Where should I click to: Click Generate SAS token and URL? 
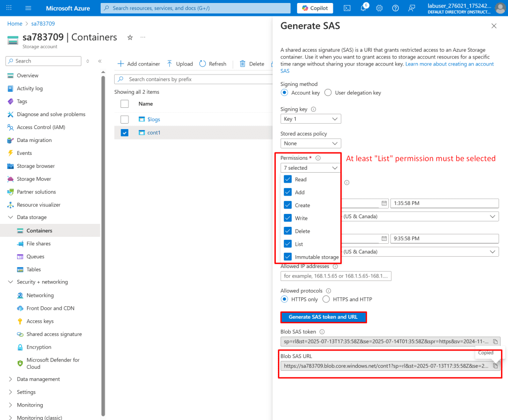[x=323, y=317]
